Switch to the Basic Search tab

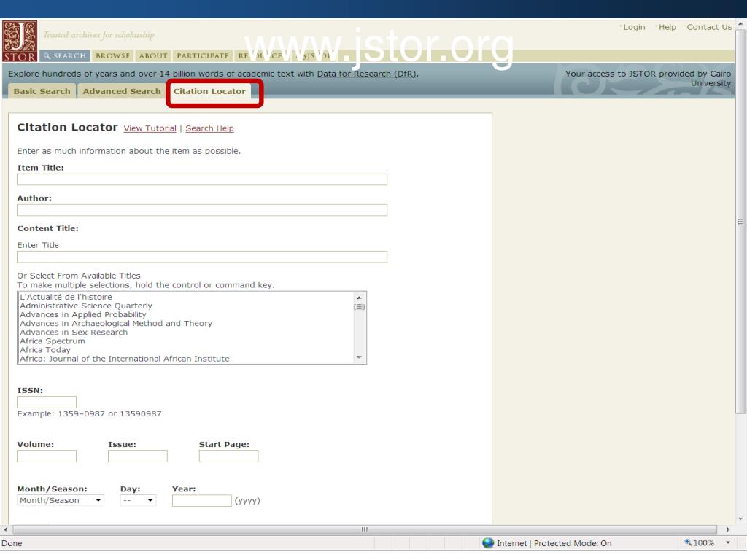42,91
